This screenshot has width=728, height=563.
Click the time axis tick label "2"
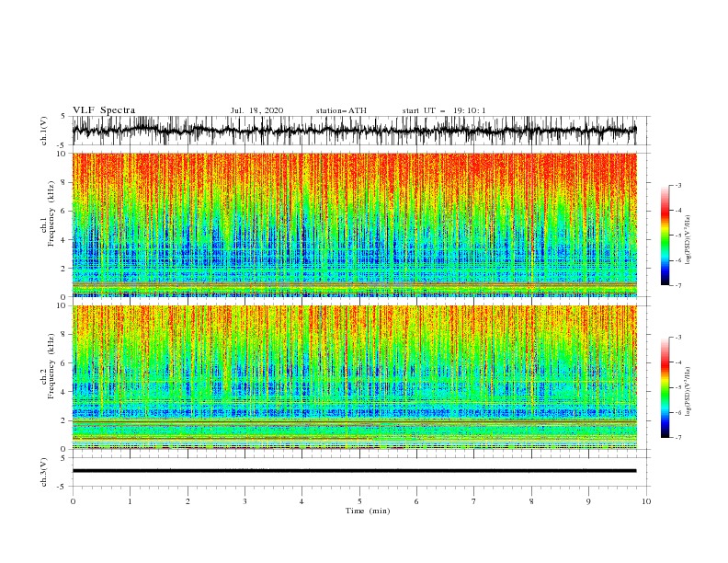188,501
